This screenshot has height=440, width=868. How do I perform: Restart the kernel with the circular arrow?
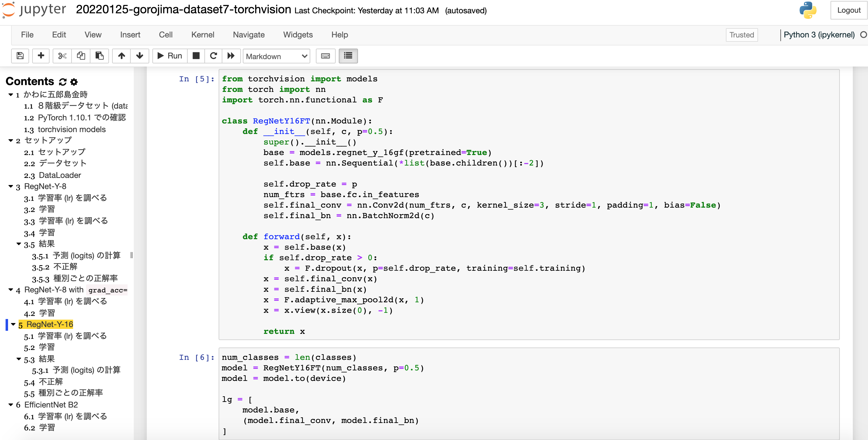(x=213, y=56)
